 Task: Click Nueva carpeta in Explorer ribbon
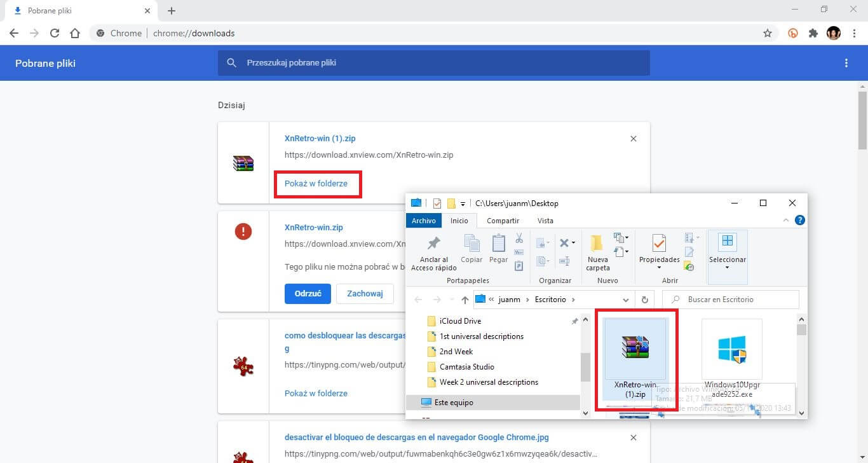click(597, 253)
